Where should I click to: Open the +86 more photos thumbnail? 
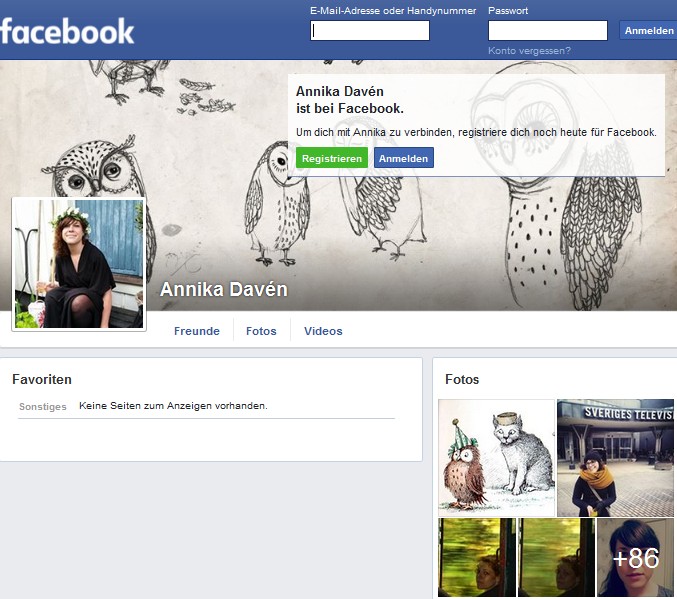635,557
